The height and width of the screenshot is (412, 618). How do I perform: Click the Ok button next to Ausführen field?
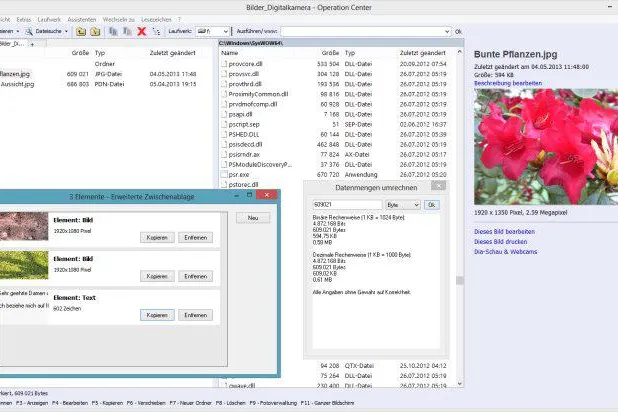458,32
